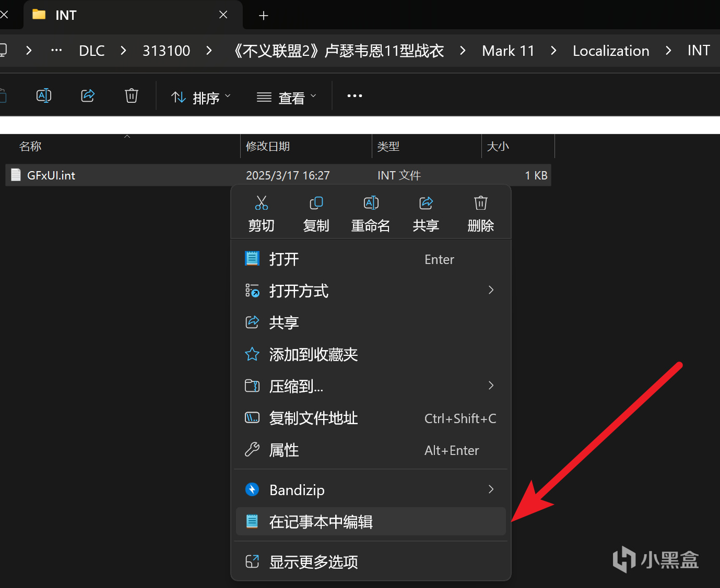This screenshot has width=720, height=588.
Task: Expand the Bandizip submenu arrow
Action: [x=491, y=489]
